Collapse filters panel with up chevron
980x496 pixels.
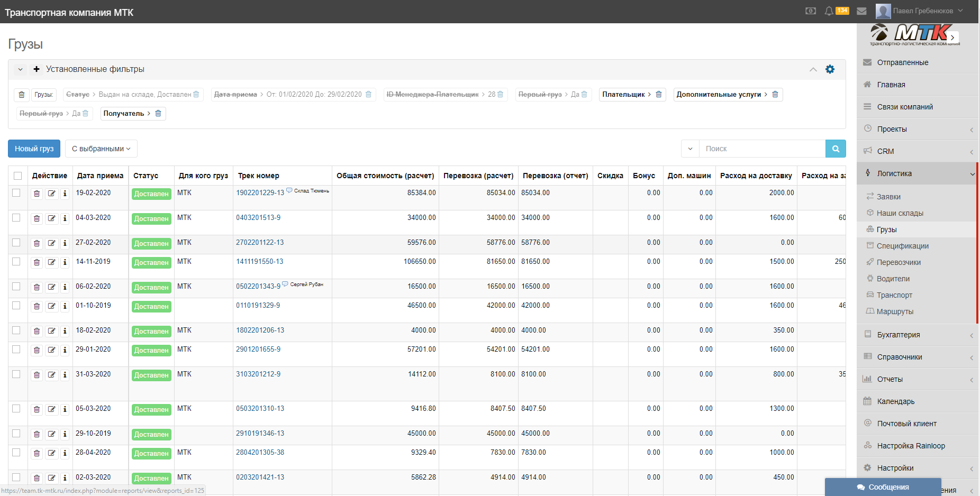click(813, 69)
